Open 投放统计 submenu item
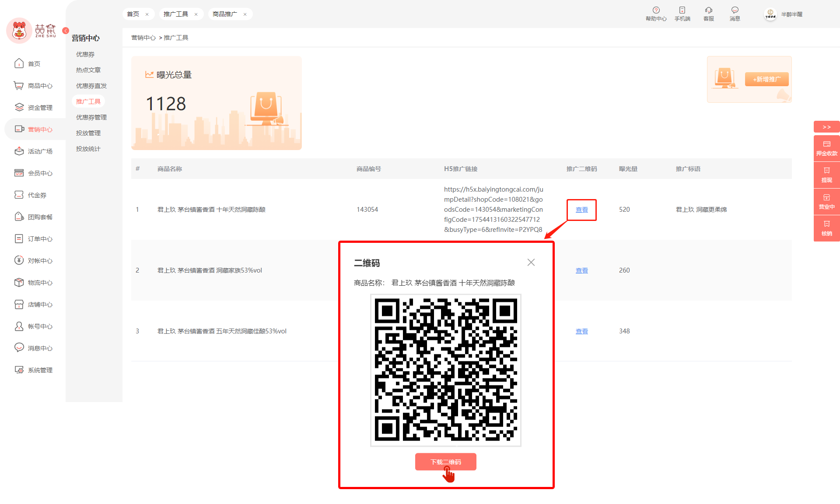The width and height of the screenshot is (840, 504). click(88, 149)
